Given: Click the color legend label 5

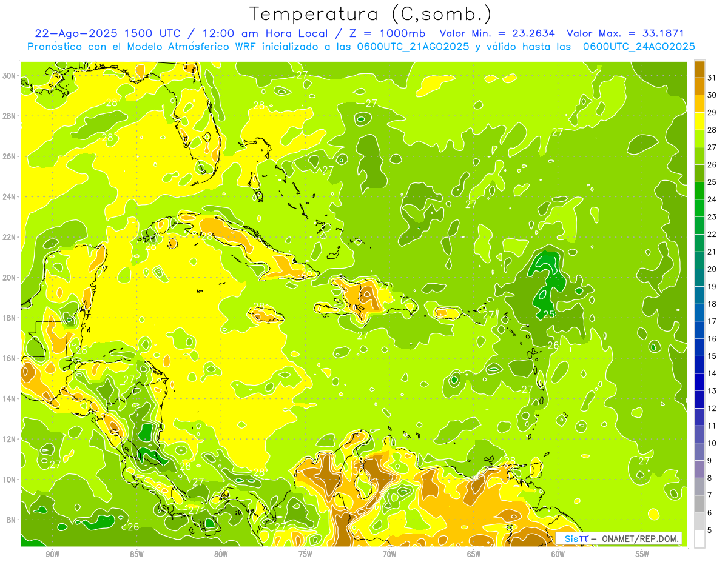Looking at the screenshot, I should click(x=710, y=530).
